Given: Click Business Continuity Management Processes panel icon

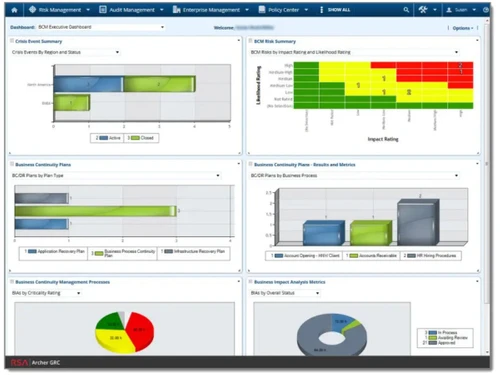Looking at the screenshot, I should (12, 282).
